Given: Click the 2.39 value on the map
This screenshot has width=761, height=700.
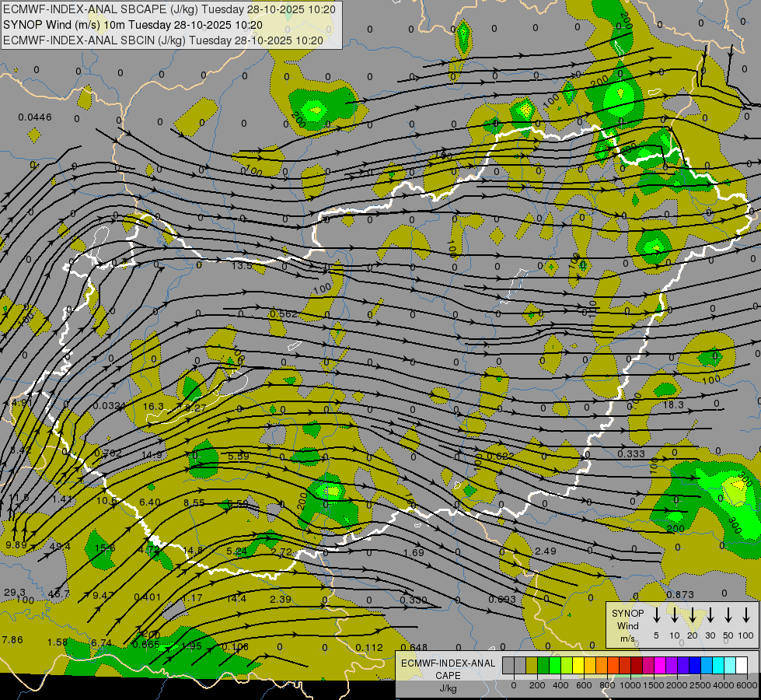Looking at the screenshot, I should point(281,599).
